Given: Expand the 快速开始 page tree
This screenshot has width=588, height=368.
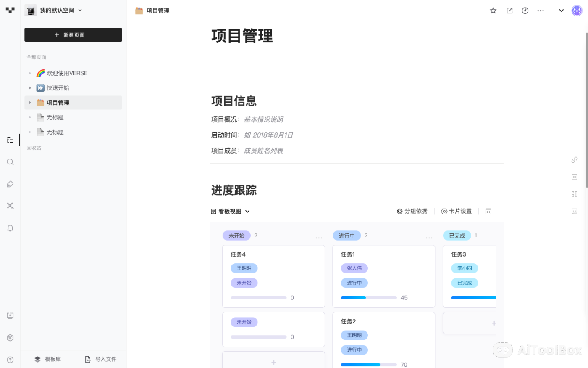Looking at the screenshot, I should pyautogui.click(x=30, y=88).
